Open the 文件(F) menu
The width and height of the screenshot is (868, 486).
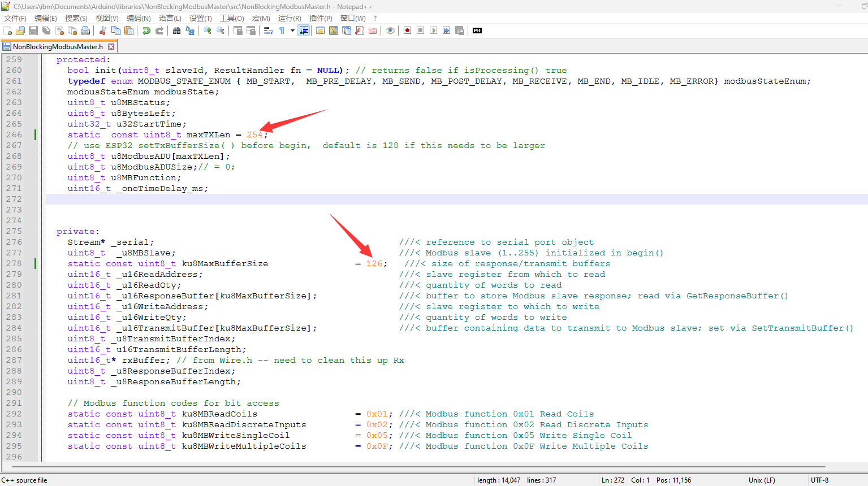(15, 18)
